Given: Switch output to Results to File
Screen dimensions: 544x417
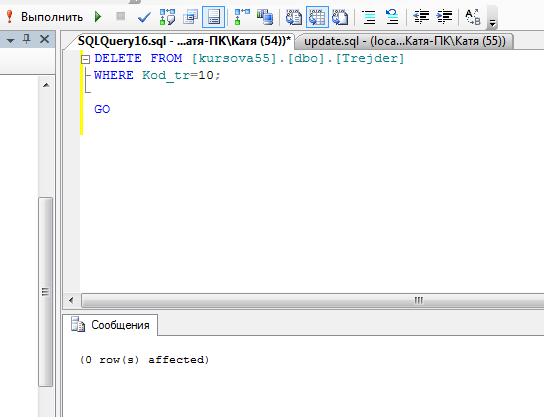Looking at the screenshot, I should (x=340, y=17).
